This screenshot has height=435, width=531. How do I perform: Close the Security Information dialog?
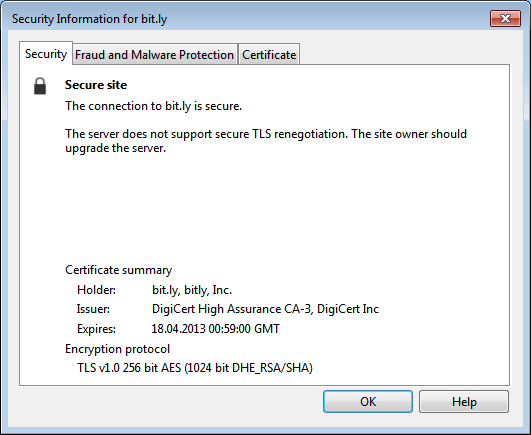[505, 18]
